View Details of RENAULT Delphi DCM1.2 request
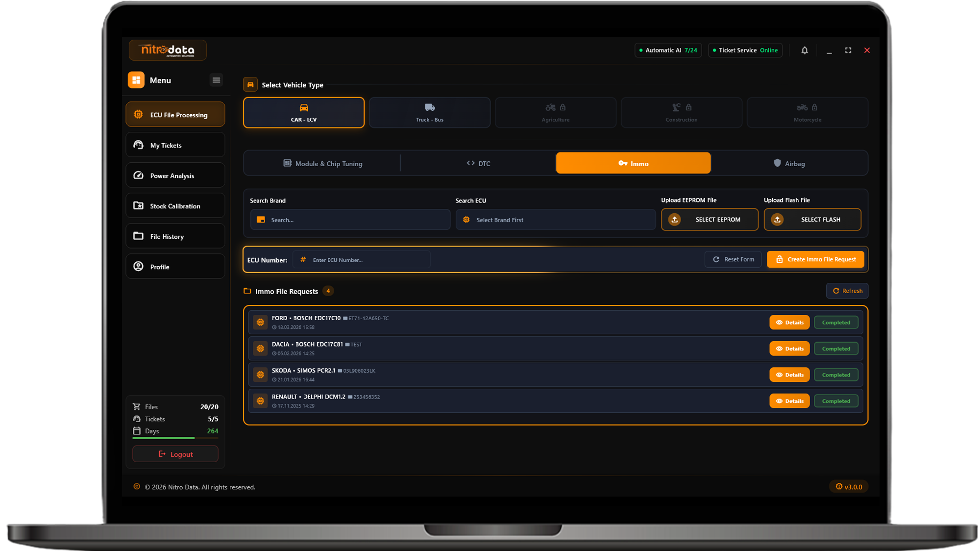The width and height of the screenshot is (980, 551). pos(789,401)
